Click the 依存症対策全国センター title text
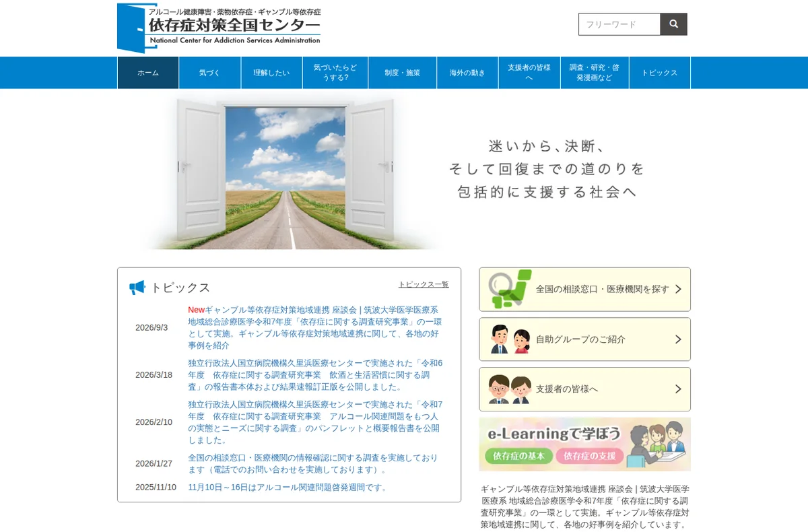This screenshot has width=808, height=532. (234, 26)
